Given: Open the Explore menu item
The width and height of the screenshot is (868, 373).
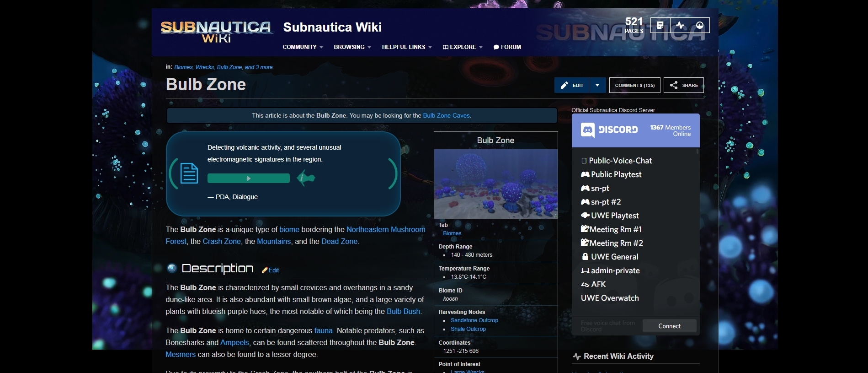Looking at the screenshot, I should 463,47.
